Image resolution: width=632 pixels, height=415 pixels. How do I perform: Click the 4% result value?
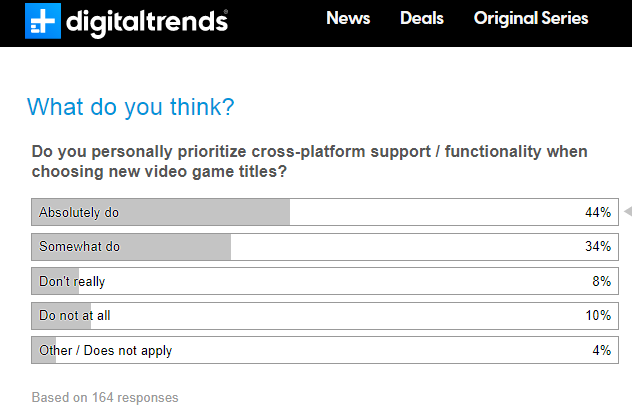[602, 350]
